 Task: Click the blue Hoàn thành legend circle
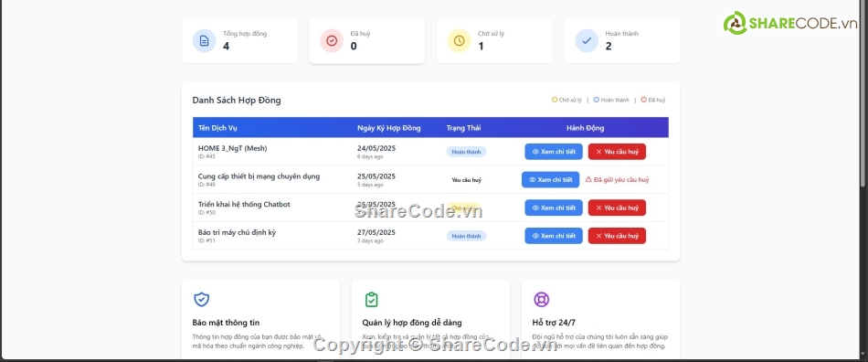click(597, 101)
